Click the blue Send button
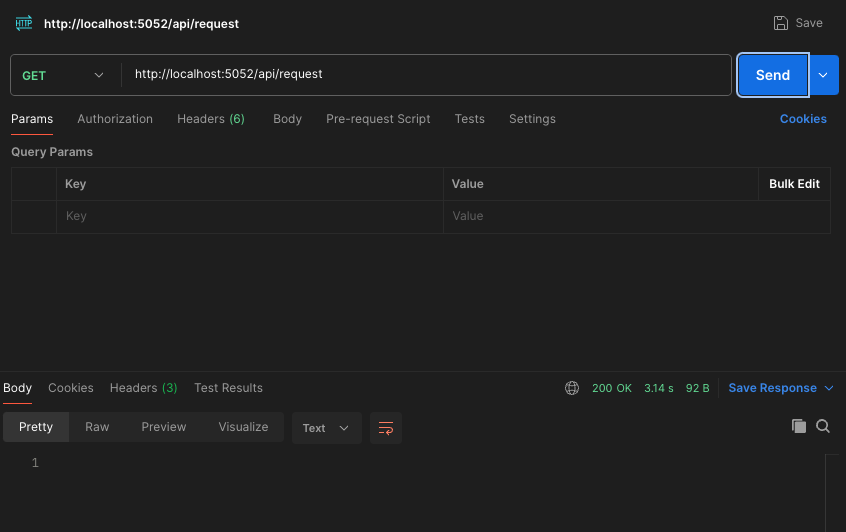The image size is (846, 532). coord(772,75)
